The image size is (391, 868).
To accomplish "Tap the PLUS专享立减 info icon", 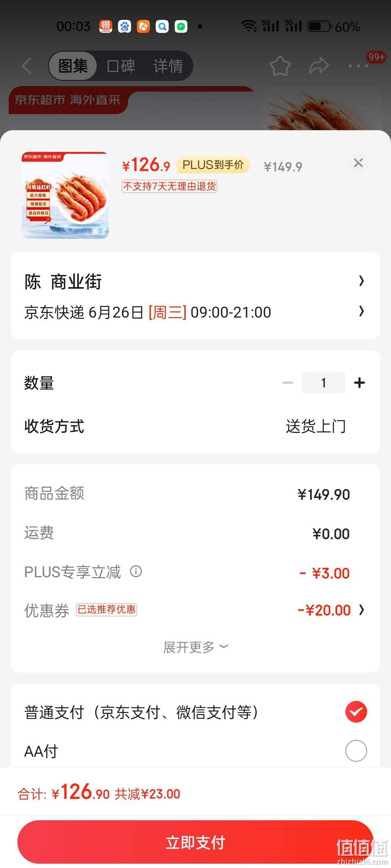I will [136, 571].
